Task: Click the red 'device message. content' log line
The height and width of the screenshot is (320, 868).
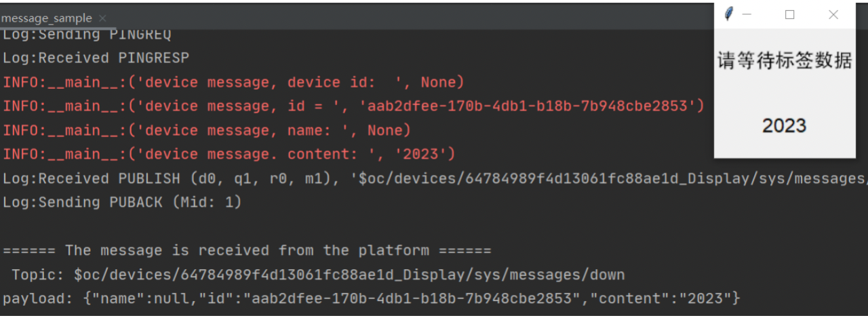Action: coord(229,155)
